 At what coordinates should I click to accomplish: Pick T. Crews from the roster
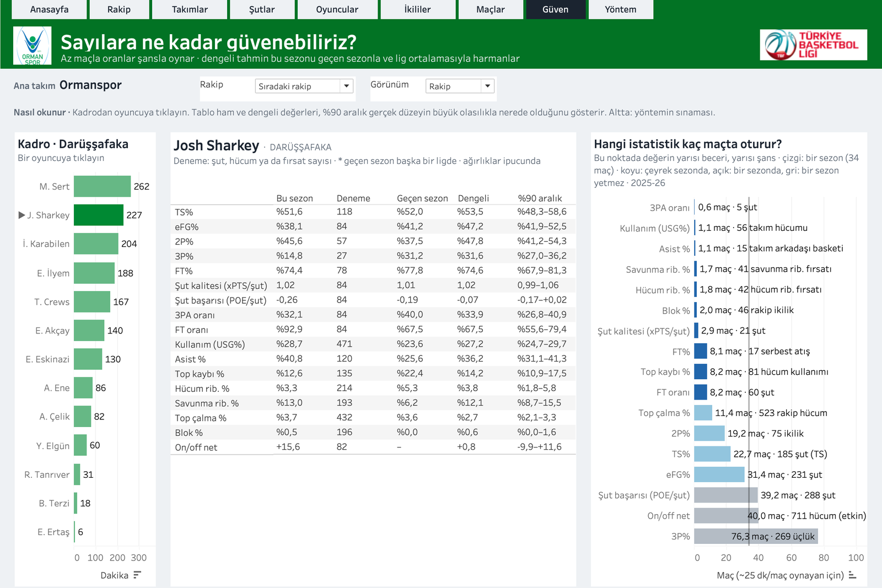[92, 301]
